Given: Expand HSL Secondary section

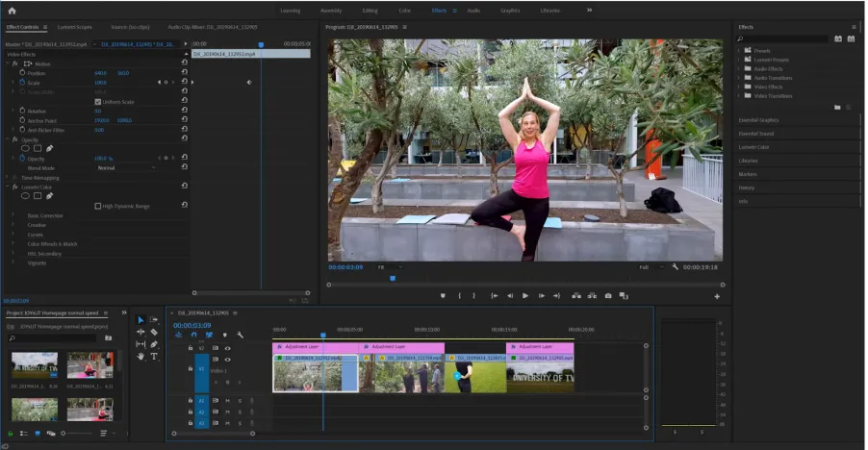Looking at the screenshot, I should [x=13, y=253].
